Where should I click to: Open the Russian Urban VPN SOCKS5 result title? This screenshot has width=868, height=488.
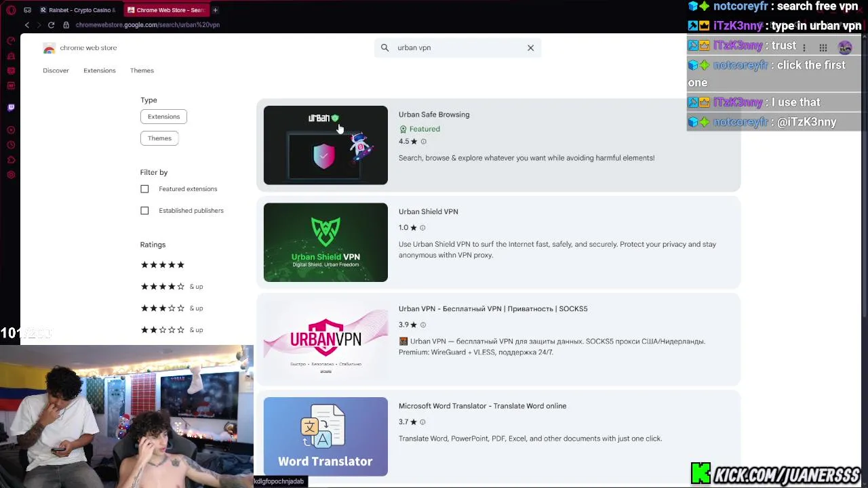pyautogui.click(x=493, y=308)
